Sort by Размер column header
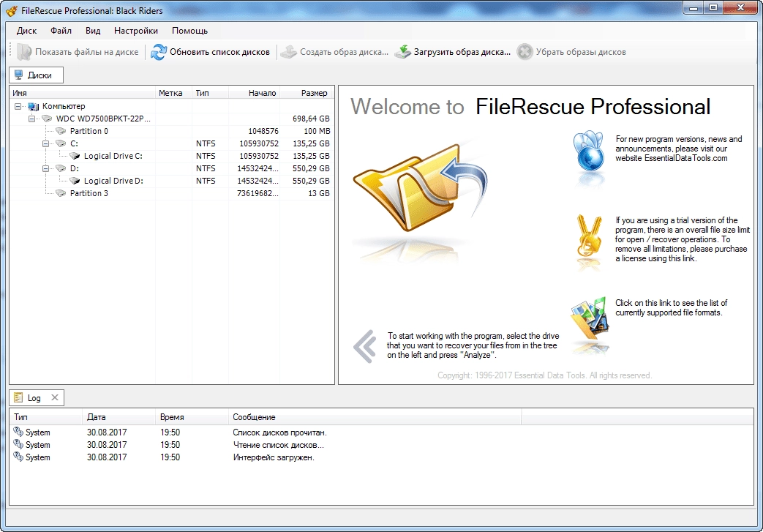The height and width of the screenshot is (532, 763). (x=307, y=93)
